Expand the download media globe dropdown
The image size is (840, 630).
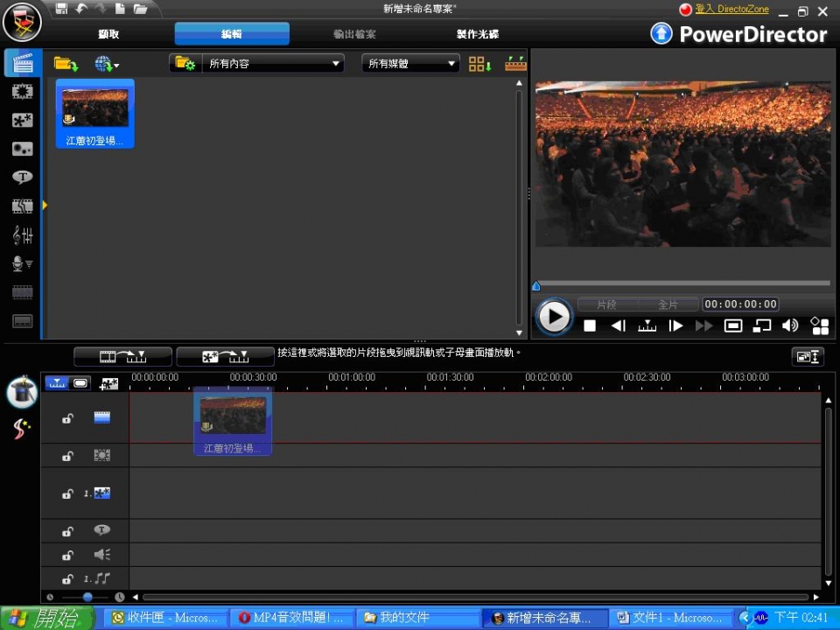[x=107, y=64]
